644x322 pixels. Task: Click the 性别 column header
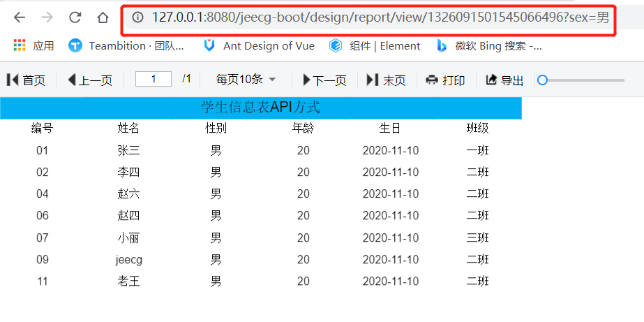tap(216, 129)
